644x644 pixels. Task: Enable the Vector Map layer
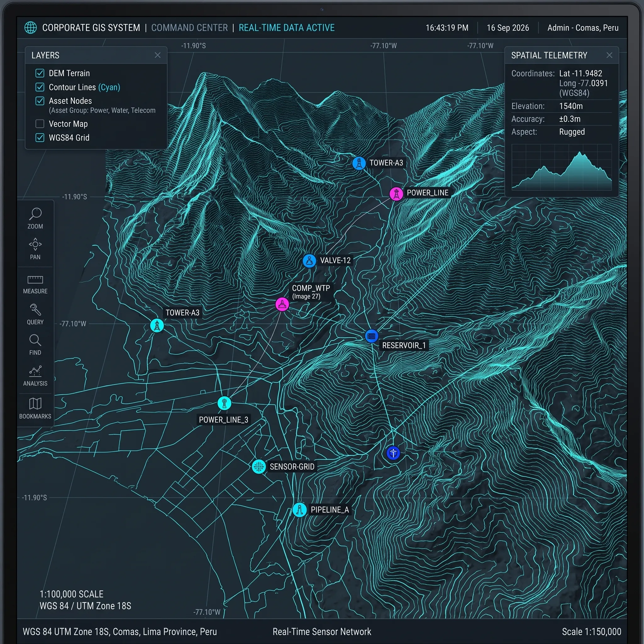[x=40, y=124]
